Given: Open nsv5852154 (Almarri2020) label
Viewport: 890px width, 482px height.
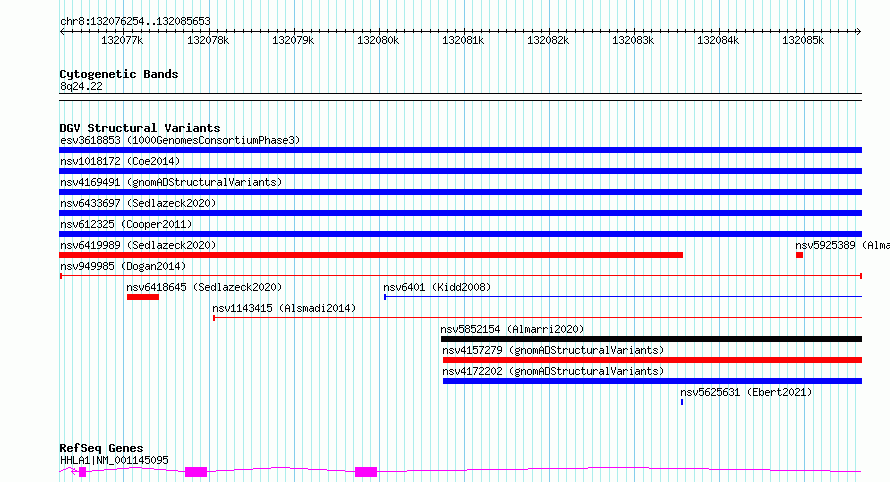Looking at the screenshot, I should point(512,329).
